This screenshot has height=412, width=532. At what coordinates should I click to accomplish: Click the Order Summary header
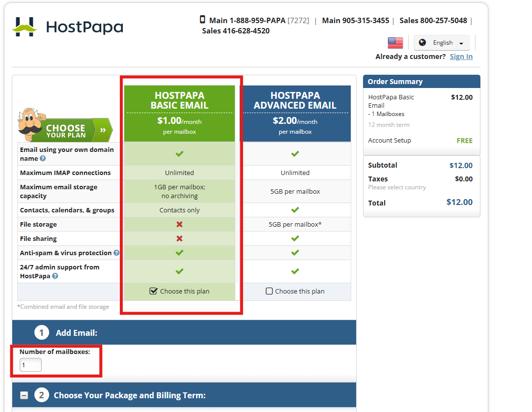422,82
